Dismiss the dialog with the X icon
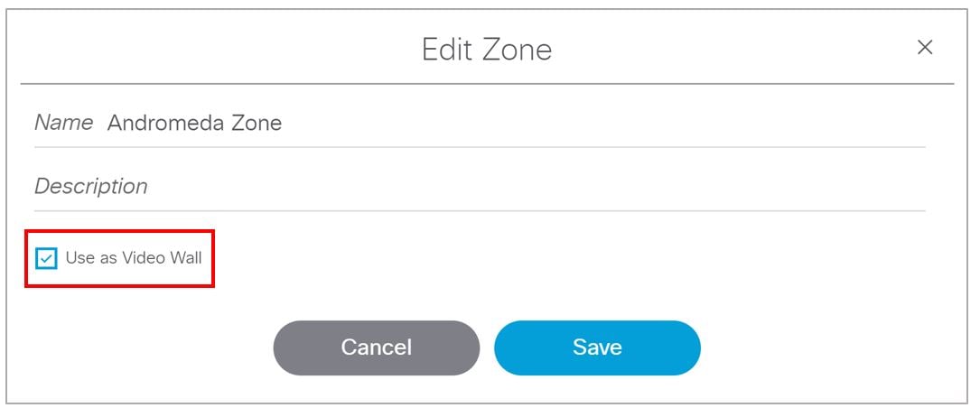This screenshot has width=980, height=417. tap(924, 48)
